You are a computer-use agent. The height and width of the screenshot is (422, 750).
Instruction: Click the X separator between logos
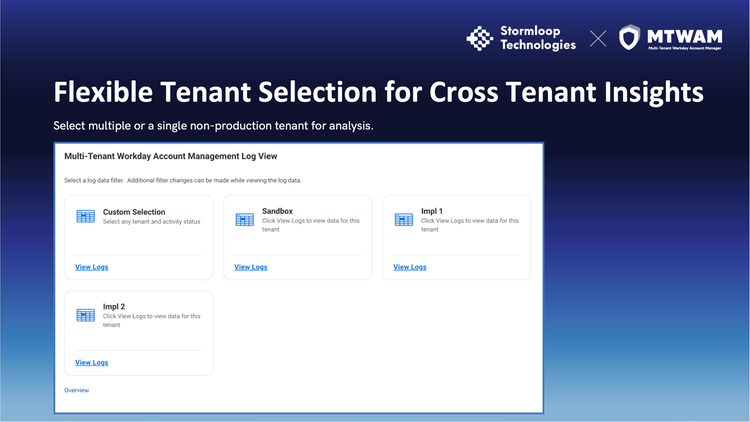click(x=598, y=39)
